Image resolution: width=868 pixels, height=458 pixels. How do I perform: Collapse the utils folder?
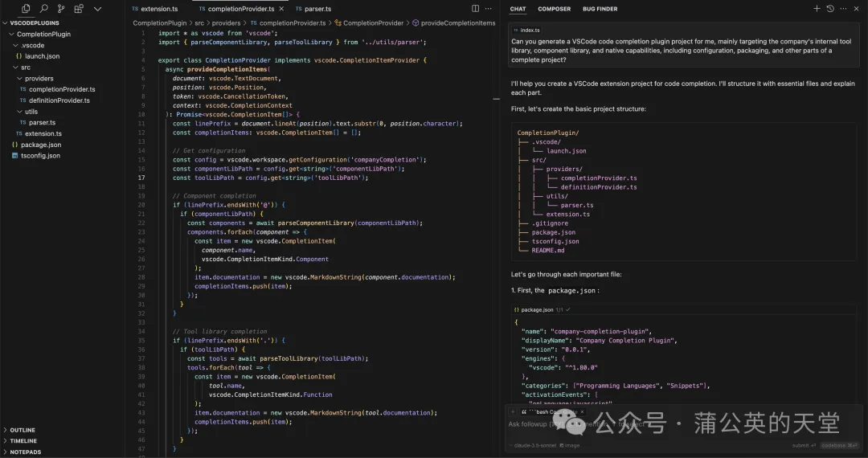[x=27, y=112]
